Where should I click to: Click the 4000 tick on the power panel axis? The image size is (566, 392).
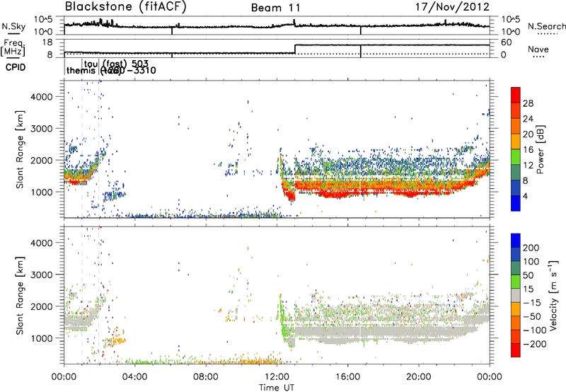[x=42, y=97]
